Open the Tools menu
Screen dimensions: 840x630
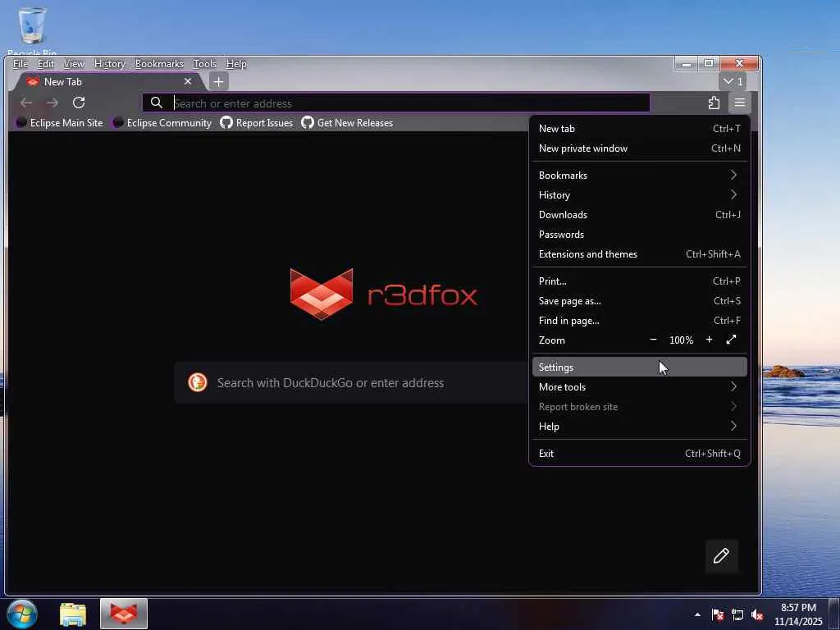tap(204, 64)
